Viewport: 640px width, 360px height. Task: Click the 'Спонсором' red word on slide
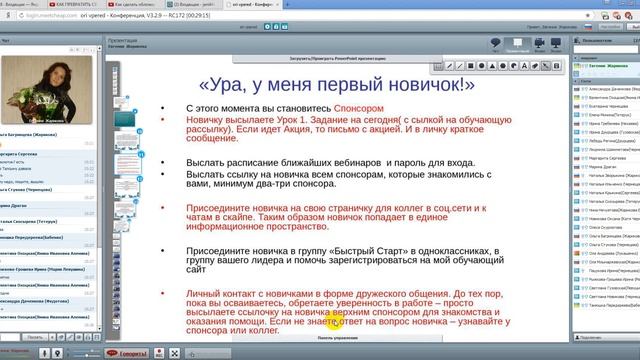coord(358,109)
